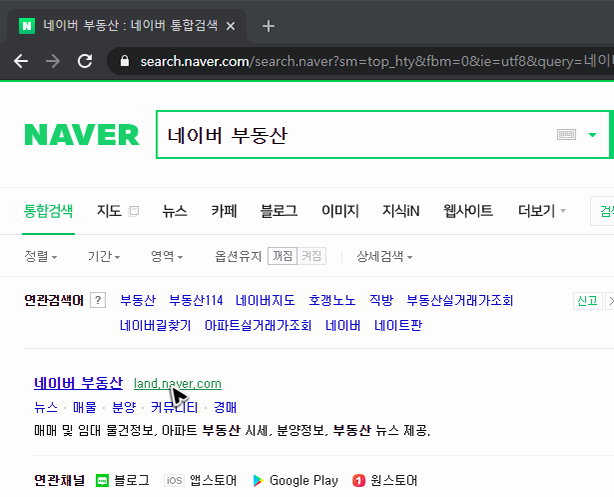This screenshot has width=614, height=497.
Task: Open the 매물 sublink
Action: coord(85,407)
